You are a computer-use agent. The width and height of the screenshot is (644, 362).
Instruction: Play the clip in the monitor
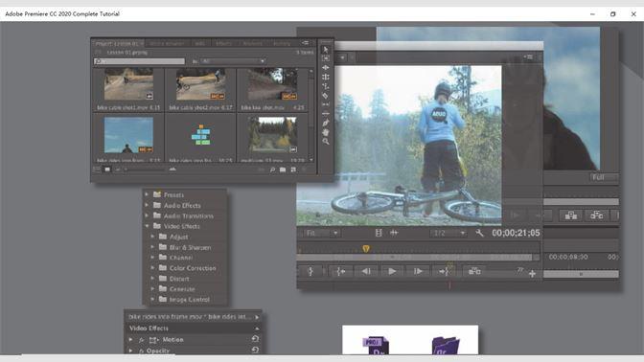[392, 271]
